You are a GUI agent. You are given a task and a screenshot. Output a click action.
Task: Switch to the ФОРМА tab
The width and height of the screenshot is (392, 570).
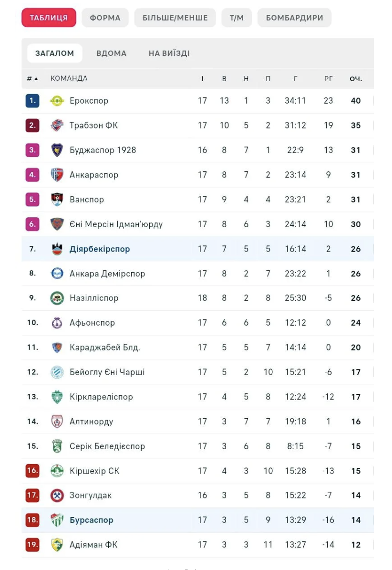[x=105, y=18]
